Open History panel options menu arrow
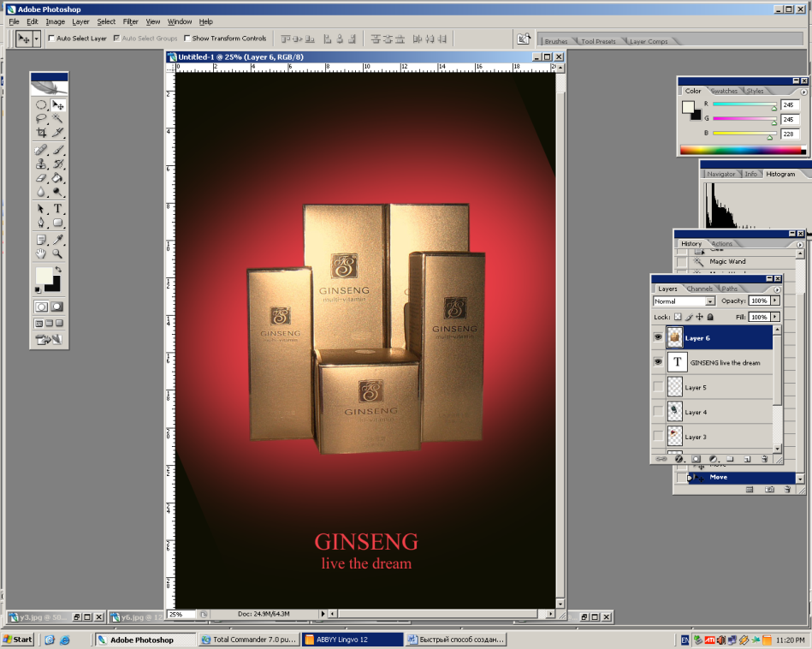The height and width of the screenshot is (649, 812). (799, 244)
